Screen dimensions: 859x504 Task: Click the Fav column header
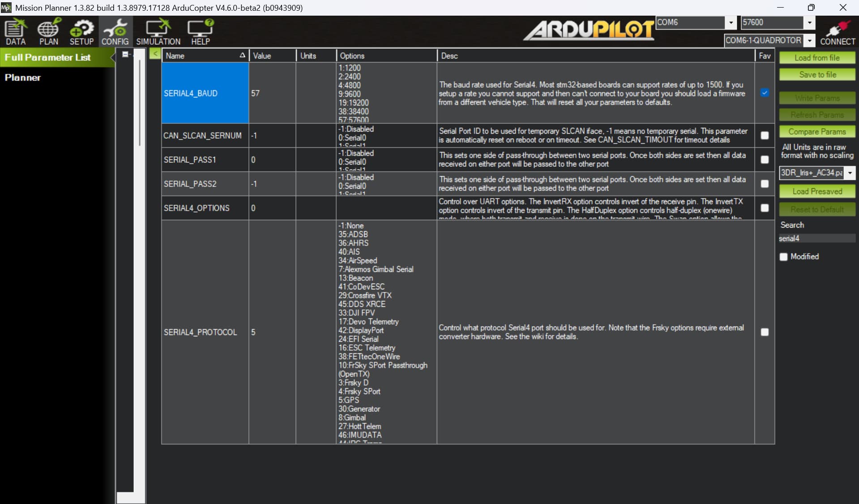tap(765, 55)
